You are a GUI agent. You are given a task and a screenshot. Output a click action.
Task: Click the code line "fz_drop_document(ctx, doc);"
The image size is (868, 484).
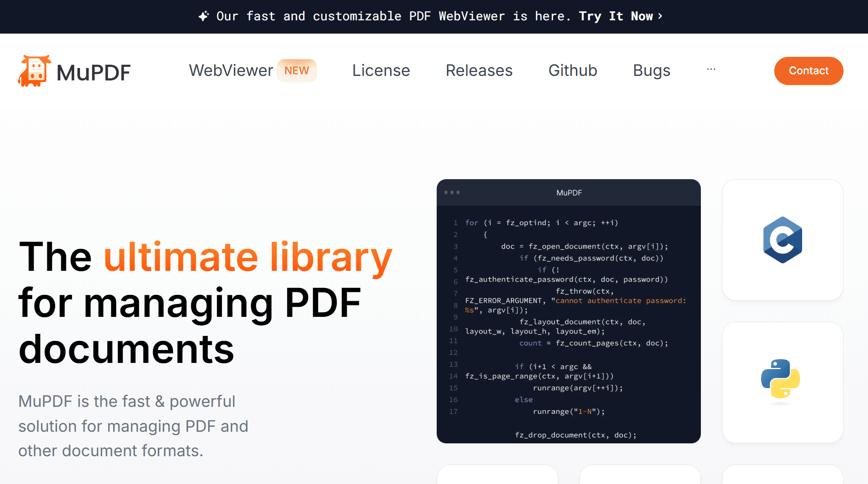(x=576, y=435)
